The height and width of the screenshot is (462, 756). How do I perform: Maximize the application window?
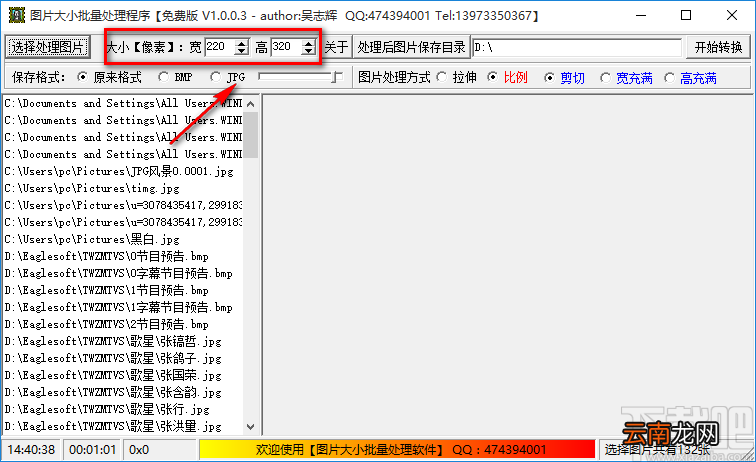pos(686,15)
